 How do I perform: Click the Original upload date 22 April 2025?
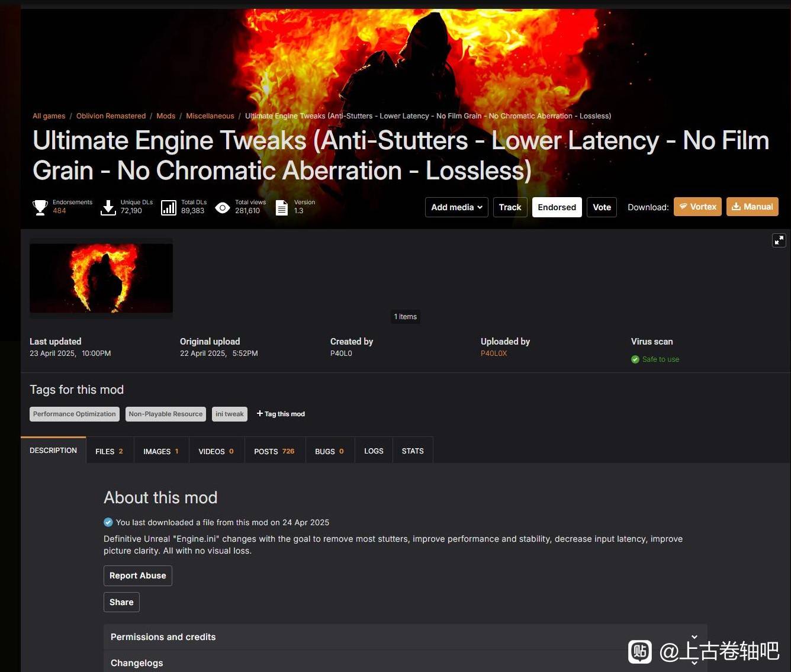point(219,353)
